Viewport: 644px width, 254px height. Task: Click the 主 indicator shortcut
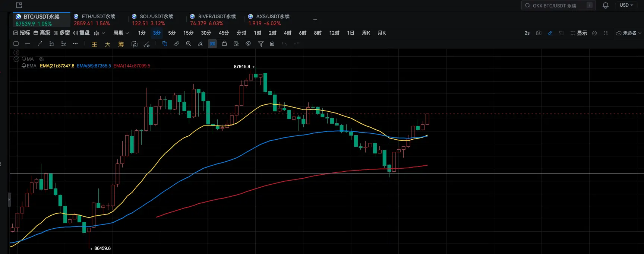pyautogui.click(x=94, y=44)
